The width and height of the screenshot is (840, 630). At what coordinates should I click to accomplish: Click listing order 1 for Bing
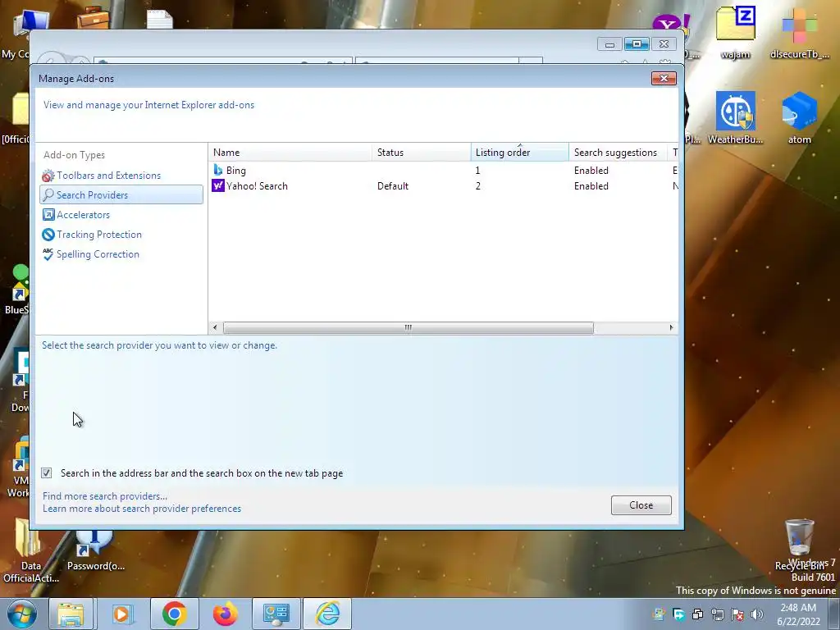pyautogui.click(x=478, y=171)
